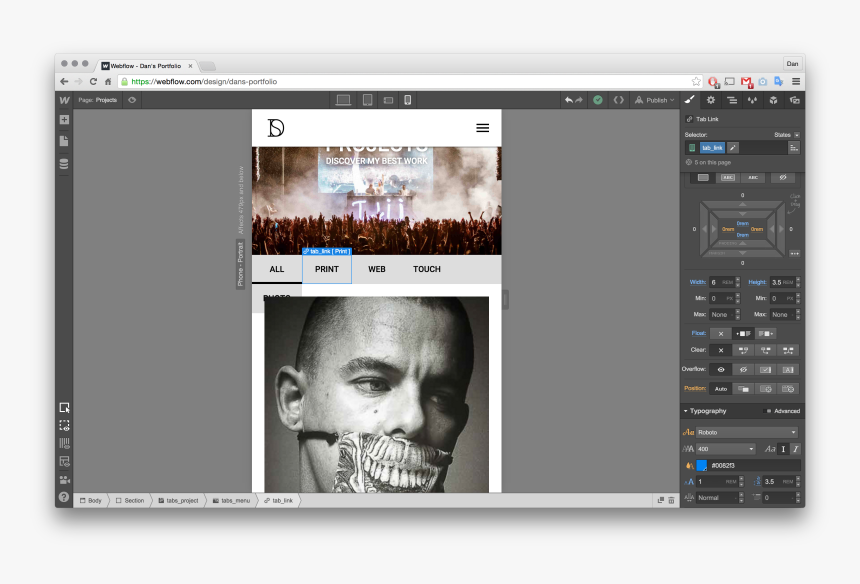
Task: Select the PRINT tab on the canvas
Action: coord(327,269)
